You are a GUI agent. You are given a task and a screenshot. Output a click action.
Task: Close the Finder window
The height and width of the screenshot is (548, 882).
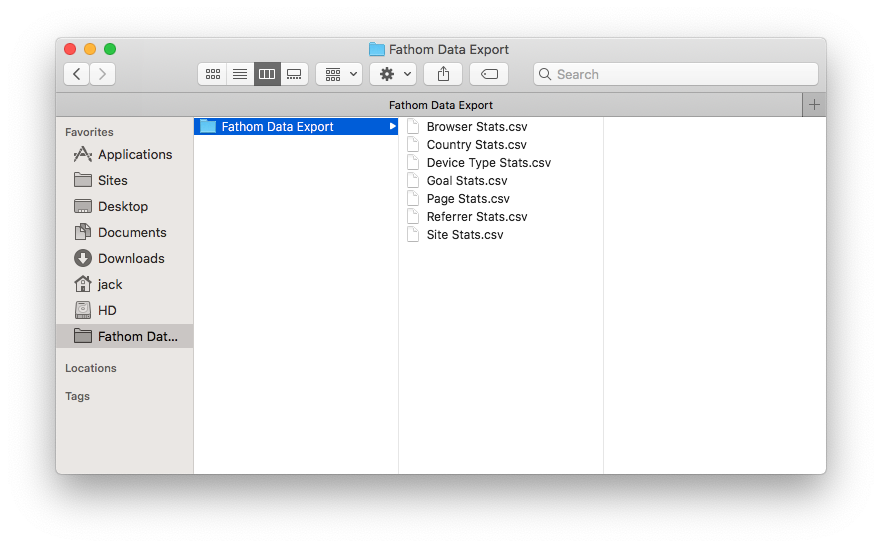[x=70, y=49]
